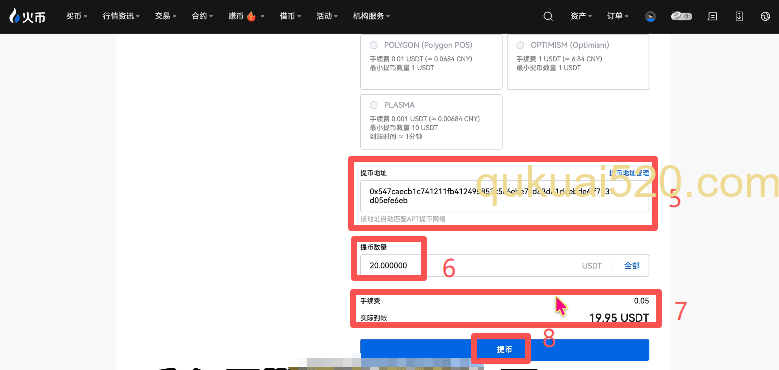Click the blue 提币 withdraw button
The width and height of the screenshot is (779, 370).
point(504,350)
